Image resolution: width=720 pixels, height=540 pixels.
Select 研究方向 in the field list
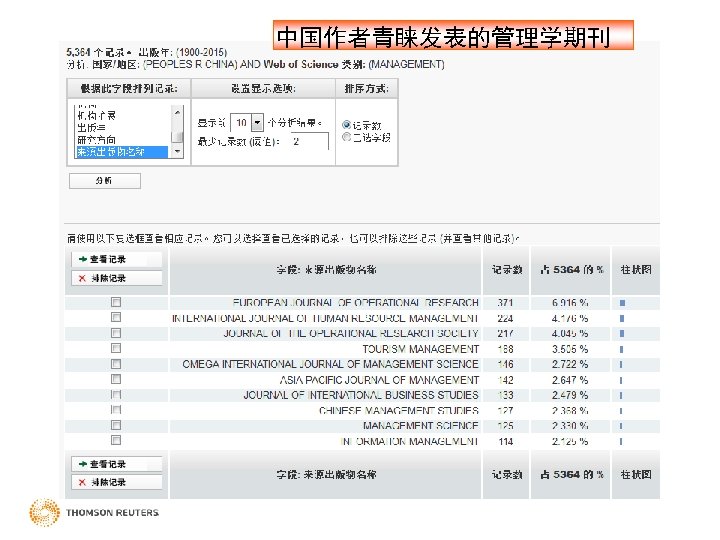(96, 140)
